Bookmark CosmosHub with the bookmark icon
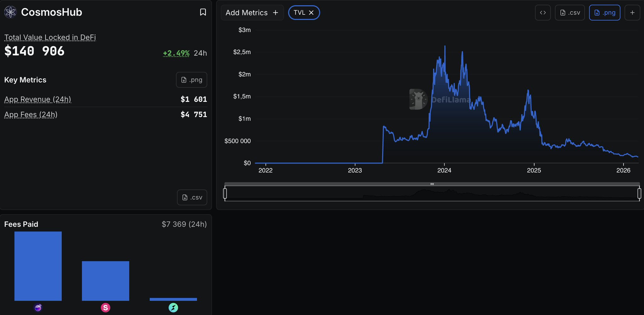 pos(203,12)
